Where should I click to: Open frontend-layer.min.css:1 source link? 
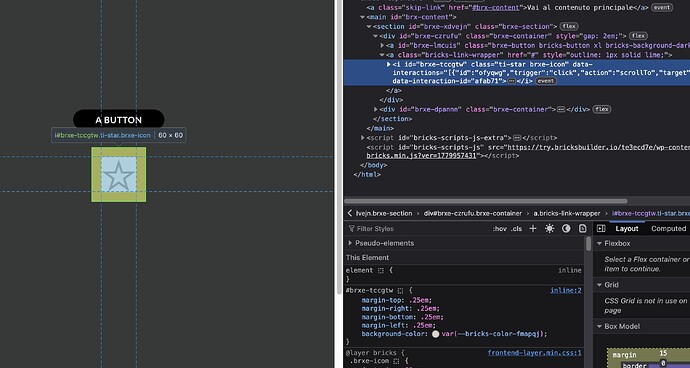click(x=535, y=353)
